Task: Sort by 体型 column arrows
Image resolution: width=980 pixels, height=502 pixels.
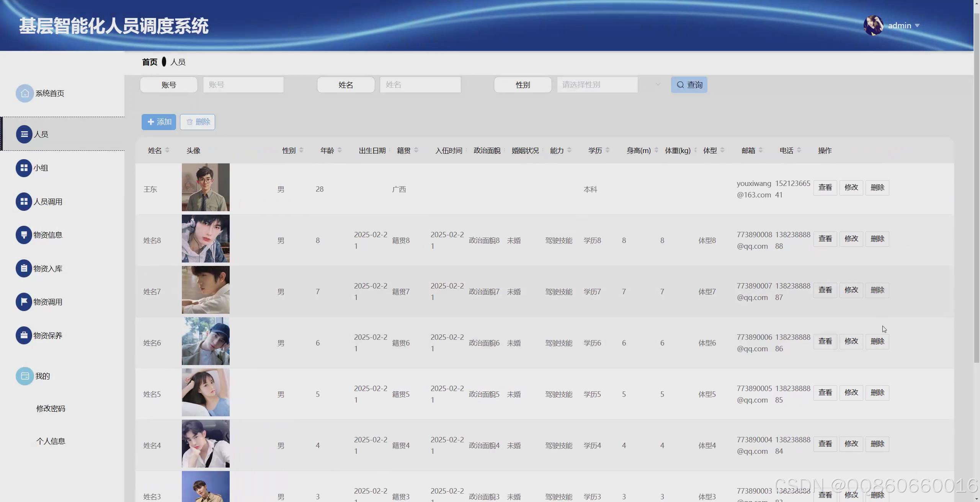Action: 722,150
